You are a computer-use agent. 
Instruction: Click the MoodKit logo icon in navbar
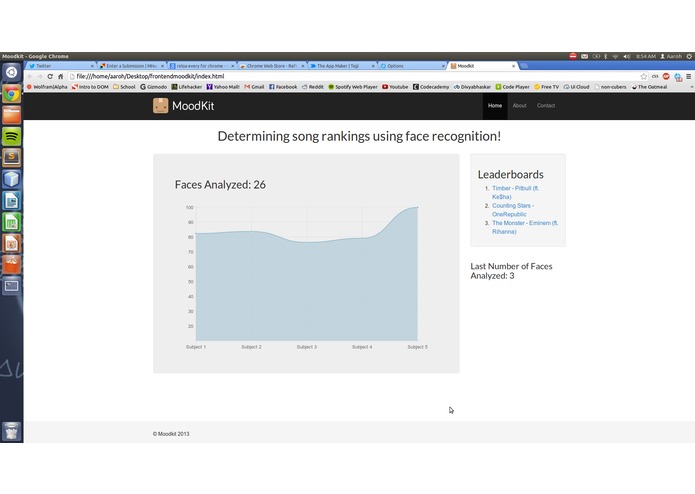(x=160, y=106)
